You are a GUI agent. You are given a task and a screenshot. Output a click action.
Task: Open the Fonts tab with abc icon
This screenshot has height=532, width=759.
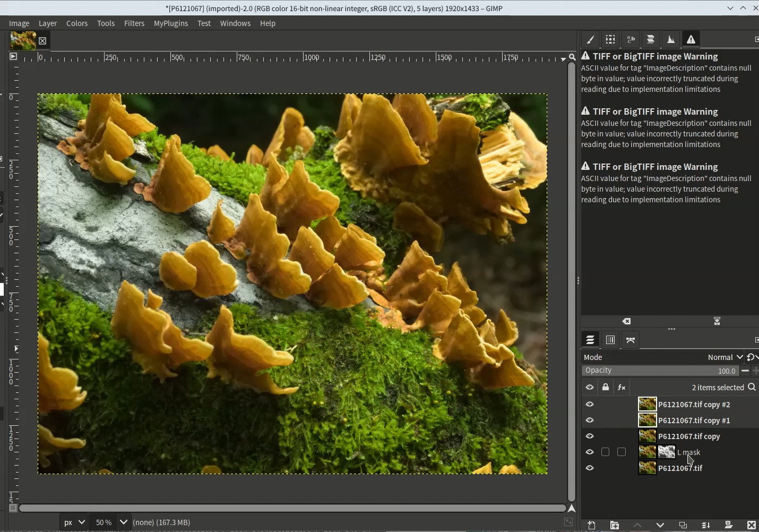pos(631,39)
